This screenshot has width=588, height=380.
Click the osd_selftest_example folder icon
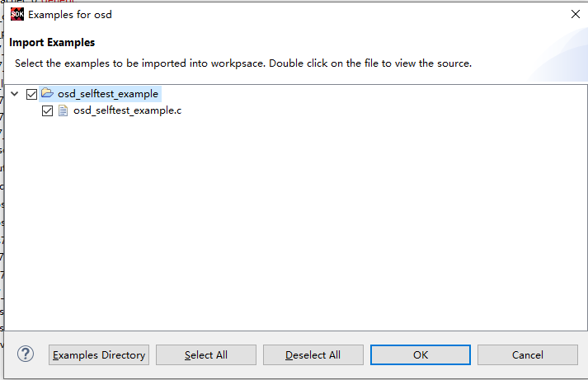[x=47, y=94]
